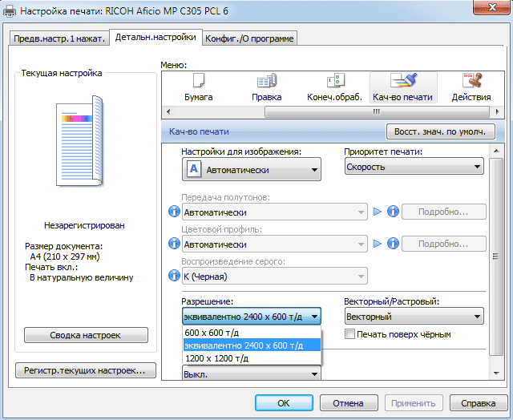
Task: Click the printer icon in title bar
Action: coord(9,11)
